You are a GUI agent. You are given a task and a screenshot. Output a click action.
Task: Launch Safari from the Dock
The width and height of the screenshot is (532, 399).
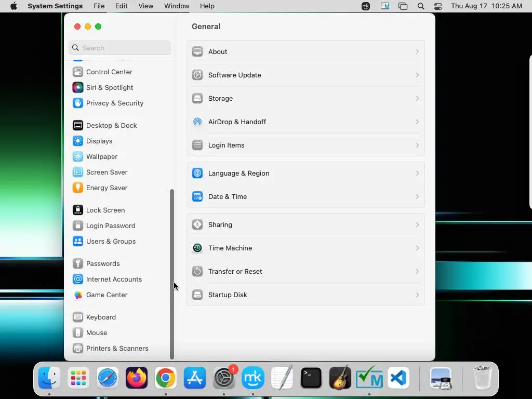(x=108, y=378)
